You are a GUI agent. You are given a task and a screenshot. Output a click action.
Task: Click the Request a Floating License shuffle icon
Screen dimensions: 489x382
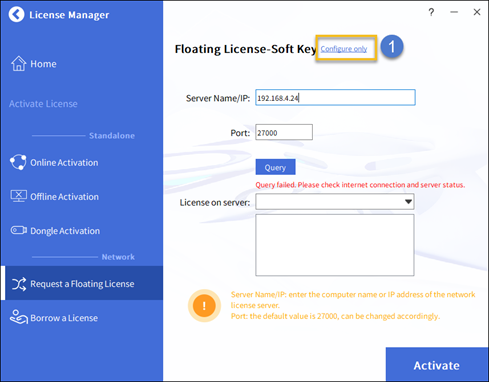coord(19,284)
